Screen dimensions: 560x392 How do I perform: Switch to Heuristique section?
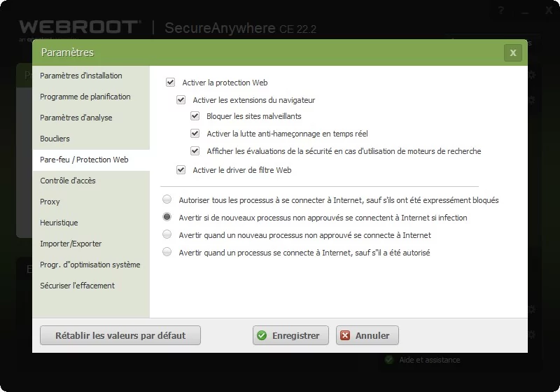[91, 223]
